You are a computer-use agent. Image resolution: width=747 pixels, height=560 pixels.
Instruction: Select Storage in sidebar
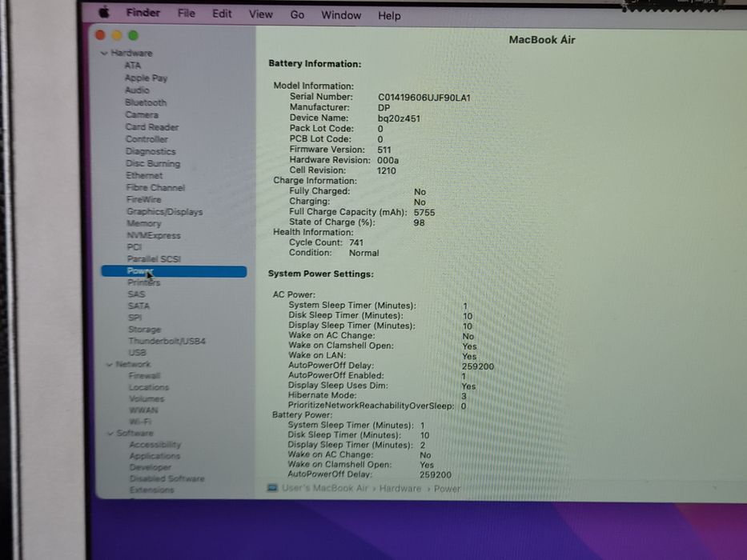click(x=145, y=330)
